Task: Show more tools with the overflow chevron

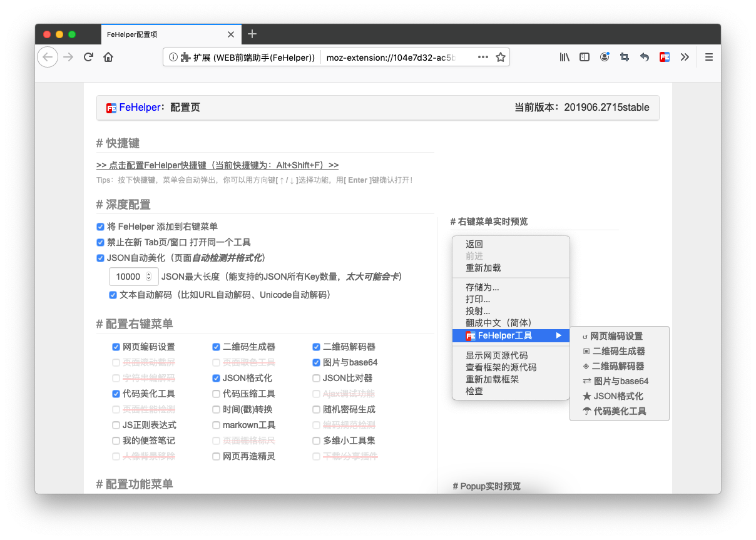Action: 685,57
